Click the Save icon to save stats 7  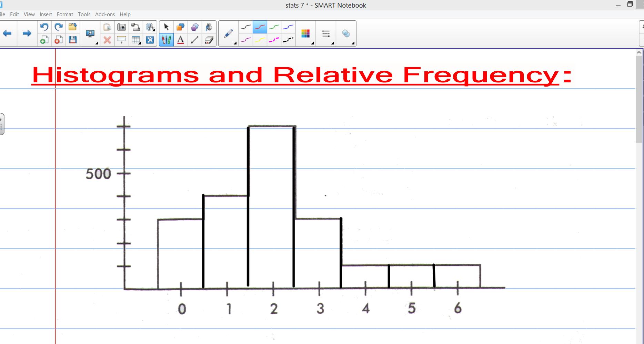(x=72, y=40)
